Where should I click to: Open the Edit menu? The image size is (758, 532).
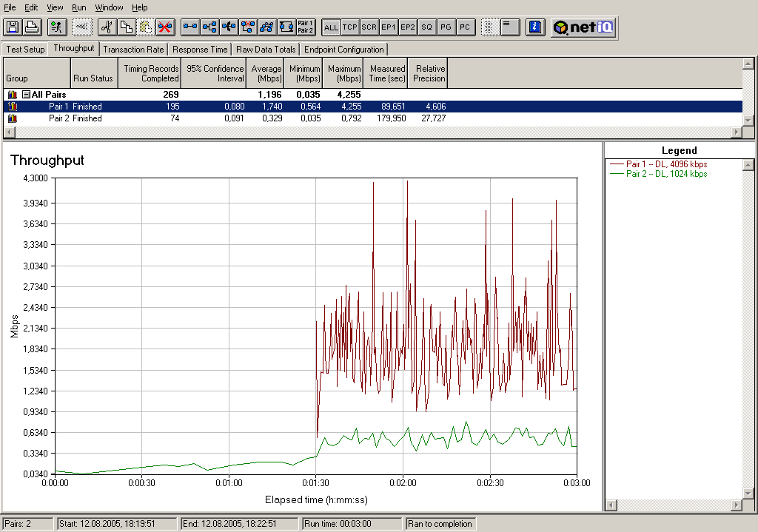click(x=31, y=7)
